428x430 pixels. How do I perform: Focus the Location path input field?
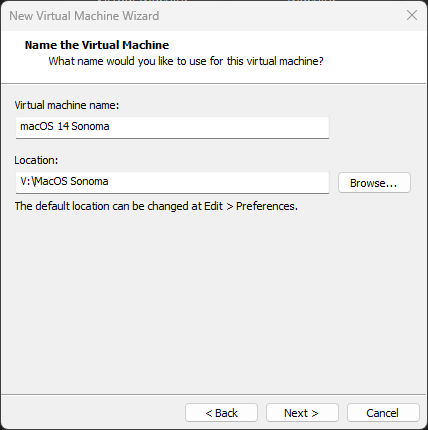(172, 182)
